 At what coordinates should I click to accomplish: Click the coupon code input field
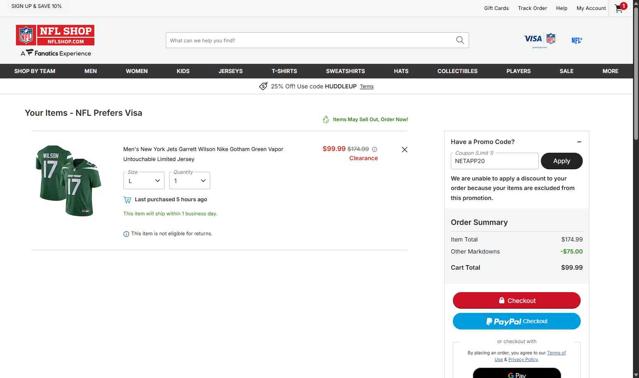pos(494,161)
